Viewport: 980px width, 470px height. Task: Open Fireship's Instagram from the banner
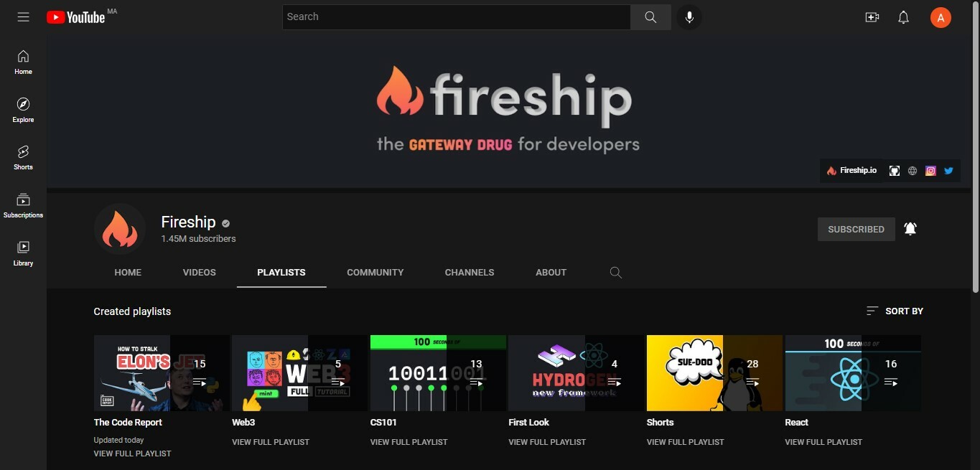(930, 170)
